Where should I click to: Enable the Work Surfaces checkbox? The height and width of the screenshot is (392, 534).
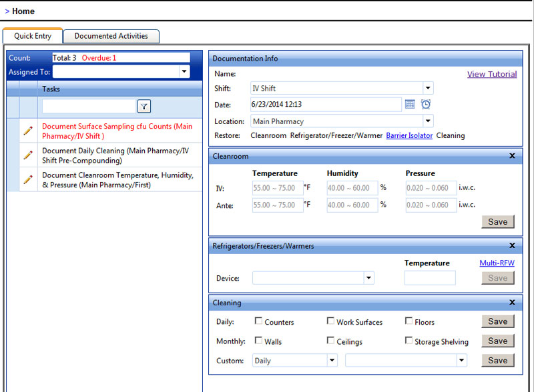click(330, 321)
